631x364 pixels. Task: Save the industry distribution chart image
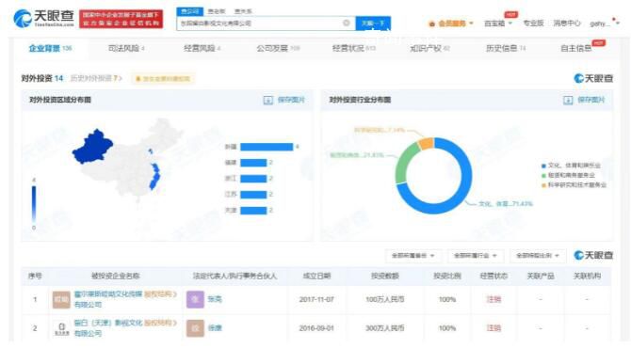point(584,100)
